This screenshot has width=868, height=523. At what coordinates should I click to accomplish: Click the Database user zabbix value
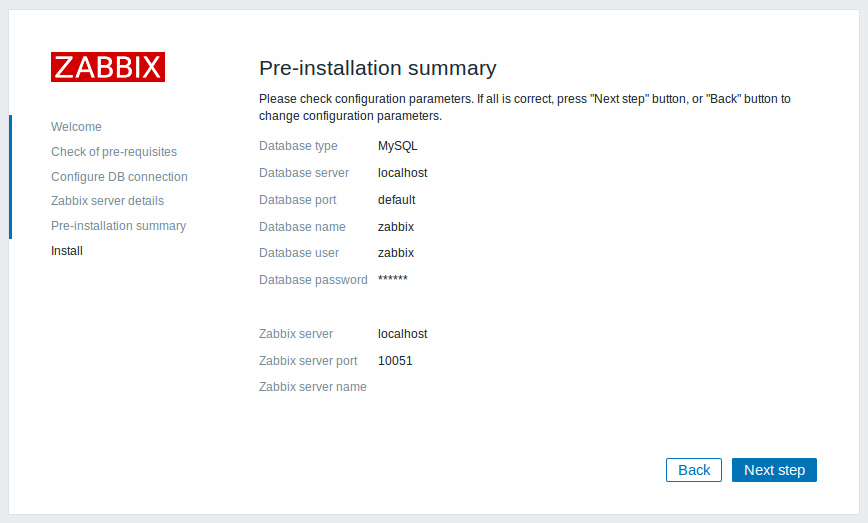coord(396,253)
